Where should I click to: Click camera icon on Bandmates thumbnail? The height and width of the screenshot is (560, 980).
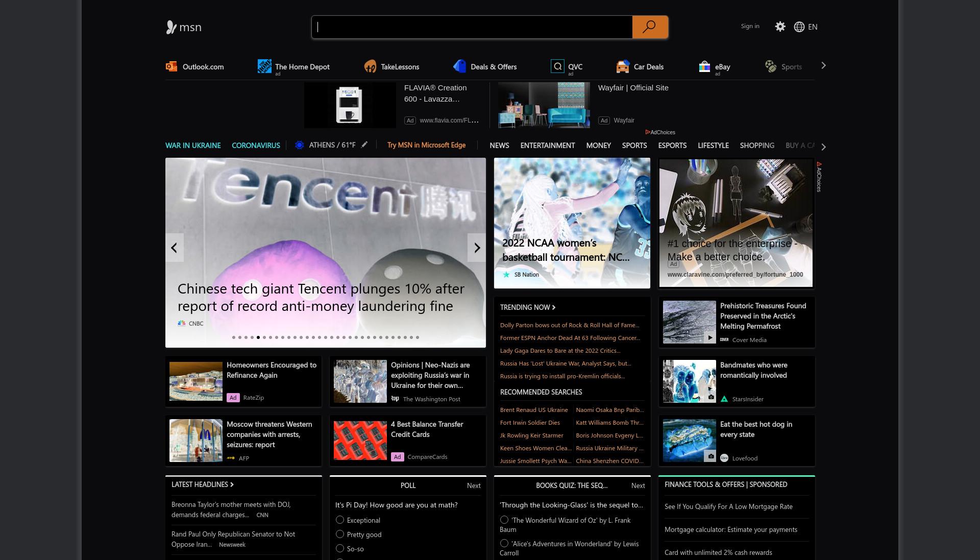click(710, 397)
